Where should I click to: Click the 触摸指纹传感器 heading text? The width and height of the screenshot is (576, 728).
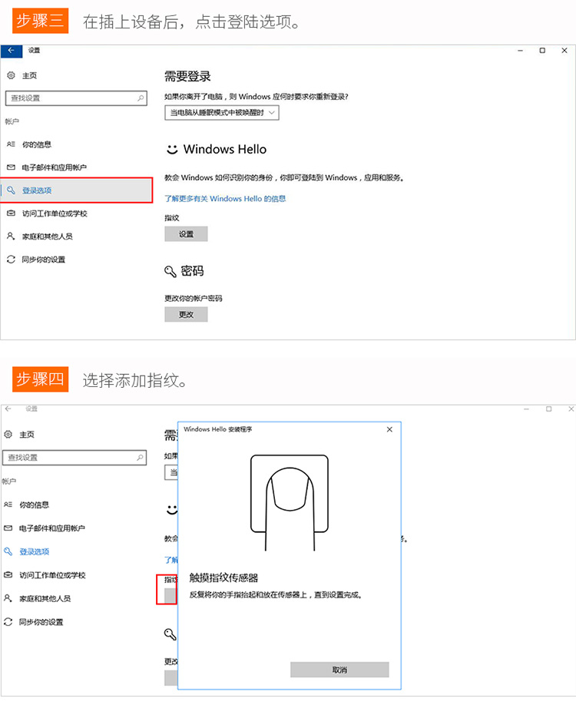[223, 578]
